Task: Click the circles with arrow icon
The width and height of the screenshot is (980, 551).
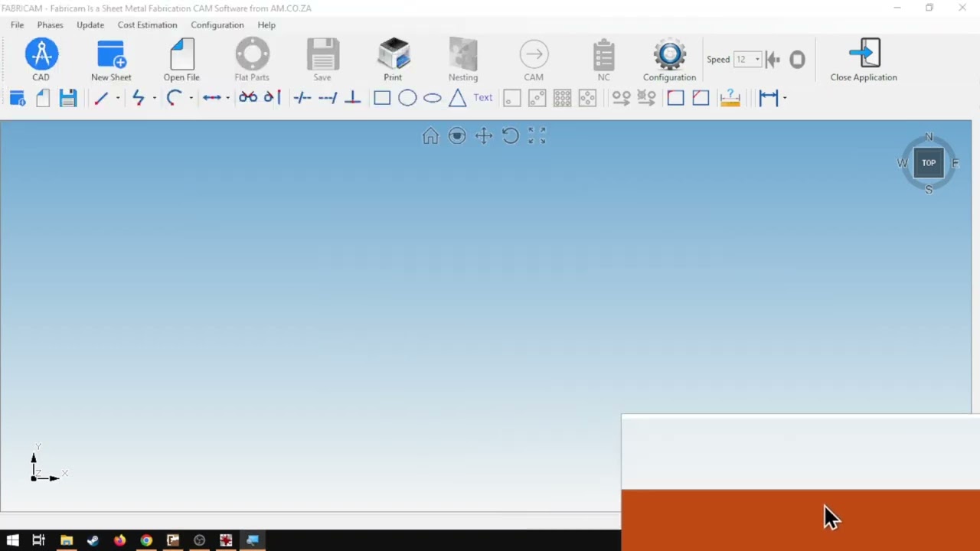Action: [x=621, y=98]
